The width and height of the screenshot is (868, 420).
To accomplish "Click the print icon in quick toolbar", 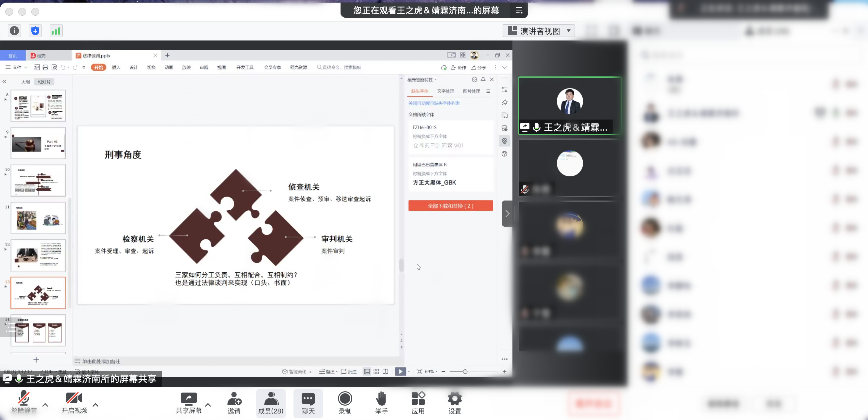I will tap(45, 67).
